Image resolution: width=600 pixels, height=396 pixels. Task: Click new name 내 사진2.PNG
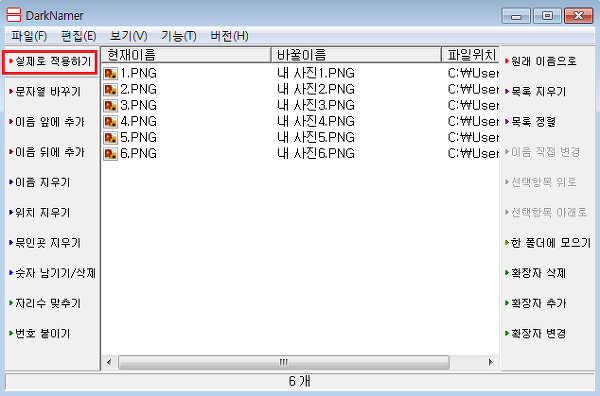[316, 89]
